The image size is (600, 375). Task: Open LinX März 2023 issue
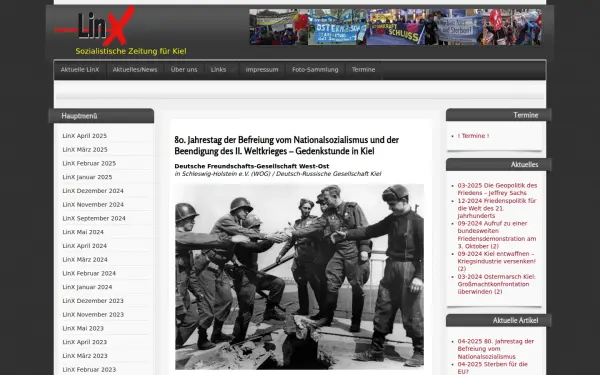85,356
